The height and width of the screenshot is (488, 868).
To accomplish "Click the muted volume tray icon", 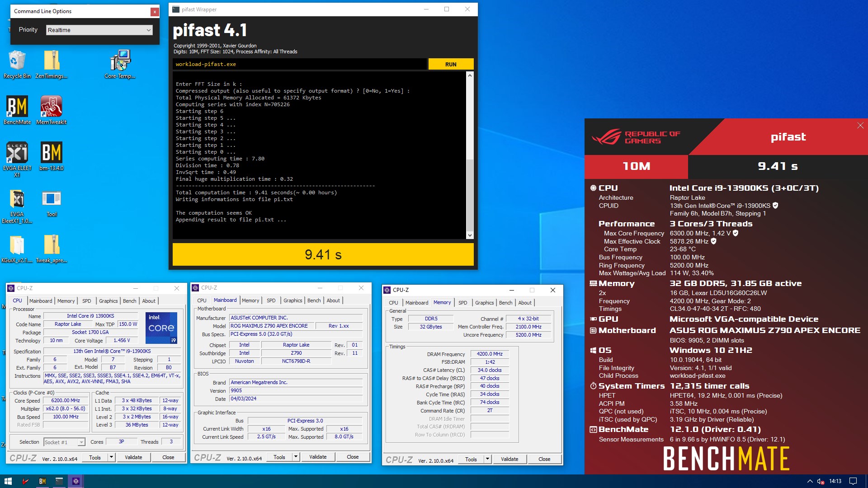I will pos(821,481).
